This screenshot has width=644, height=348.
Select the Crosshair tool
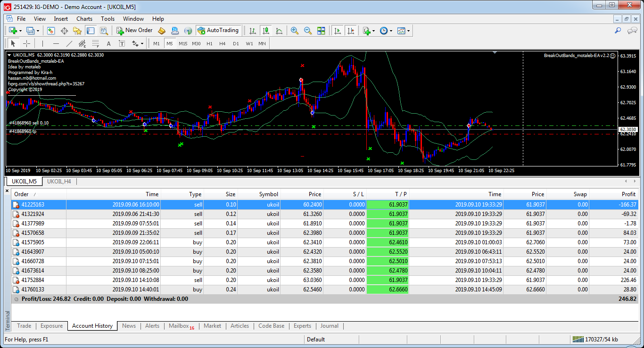[27, 43]
